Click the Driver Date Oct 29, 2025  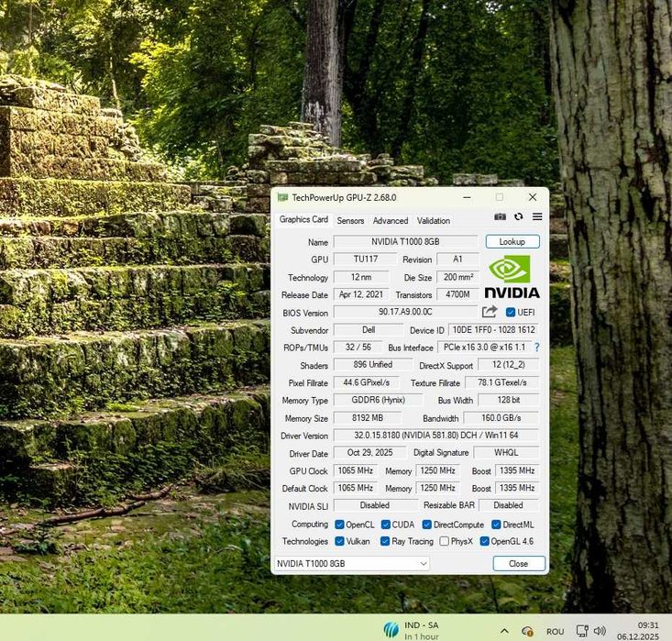pos(369,452)
